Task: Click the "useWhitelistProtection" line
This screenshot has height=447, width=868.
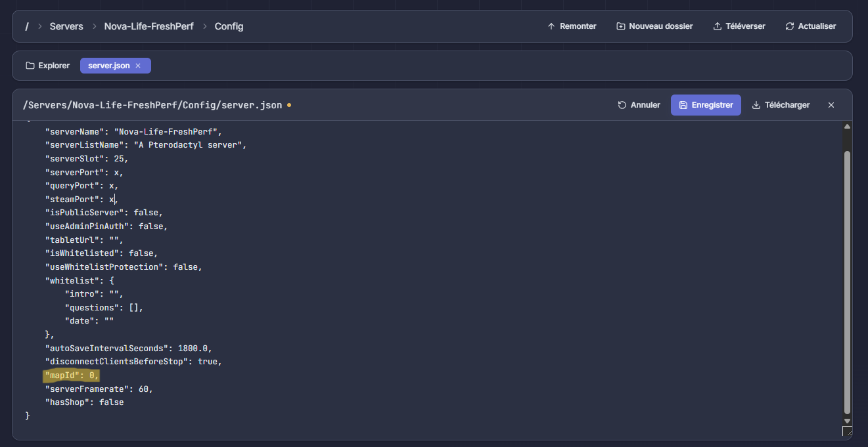Action: coord(124,267)
